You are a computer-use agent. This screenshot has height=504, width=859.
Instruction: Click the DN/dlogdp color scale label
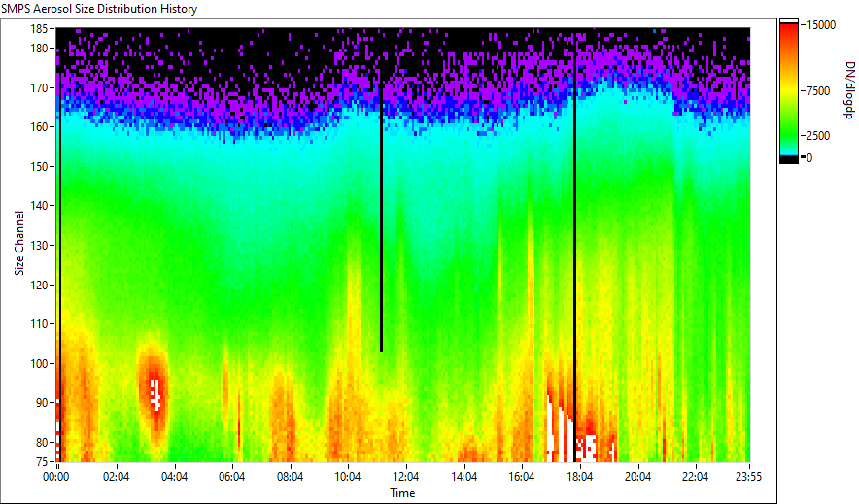coord(848,90)
